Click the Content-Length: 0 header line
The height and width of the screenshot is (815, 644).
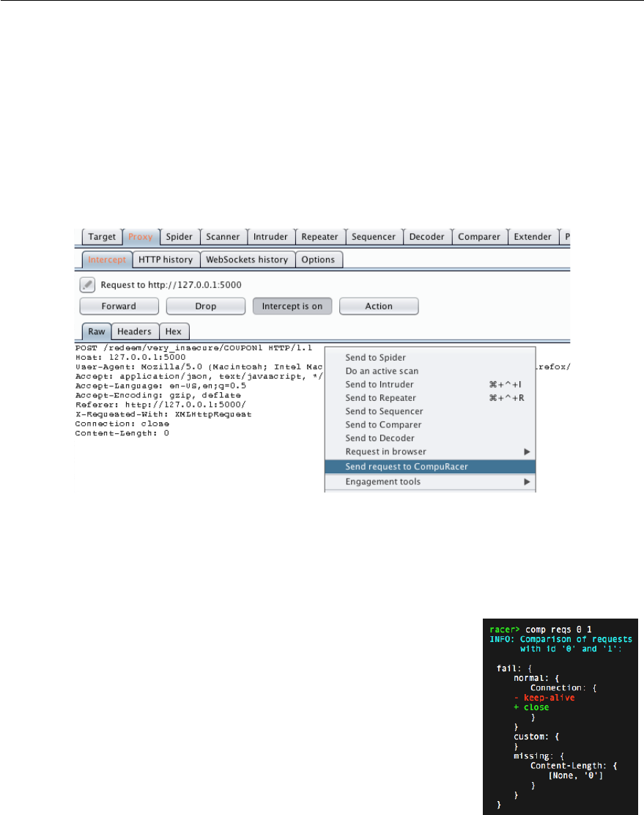pyautogui.click(x=122, y=433)
